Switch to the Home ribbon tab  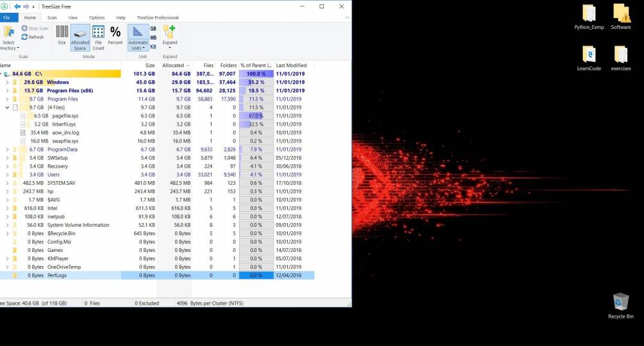point(30,17)
